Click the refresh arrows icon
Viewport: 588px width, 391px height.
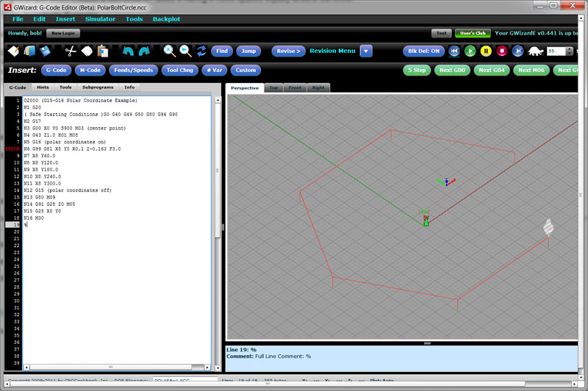tap(201, 51)
